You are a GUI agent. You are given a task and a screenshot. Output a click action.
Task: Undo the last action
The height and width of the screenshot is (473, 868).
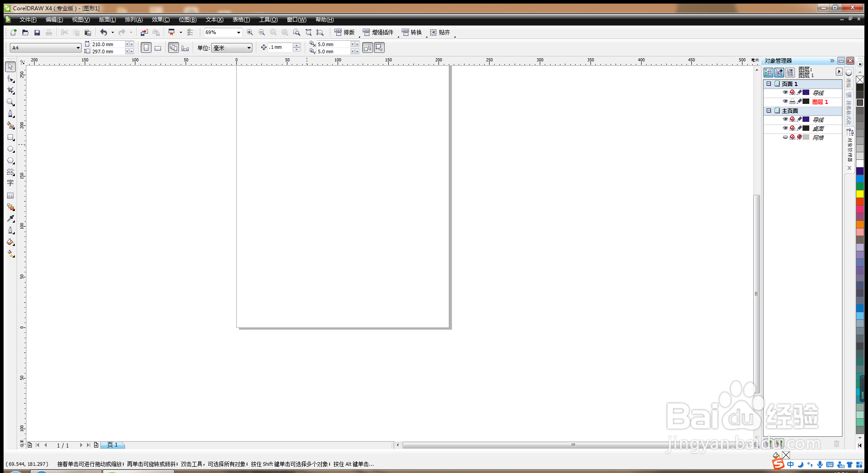tap(104, 32)
